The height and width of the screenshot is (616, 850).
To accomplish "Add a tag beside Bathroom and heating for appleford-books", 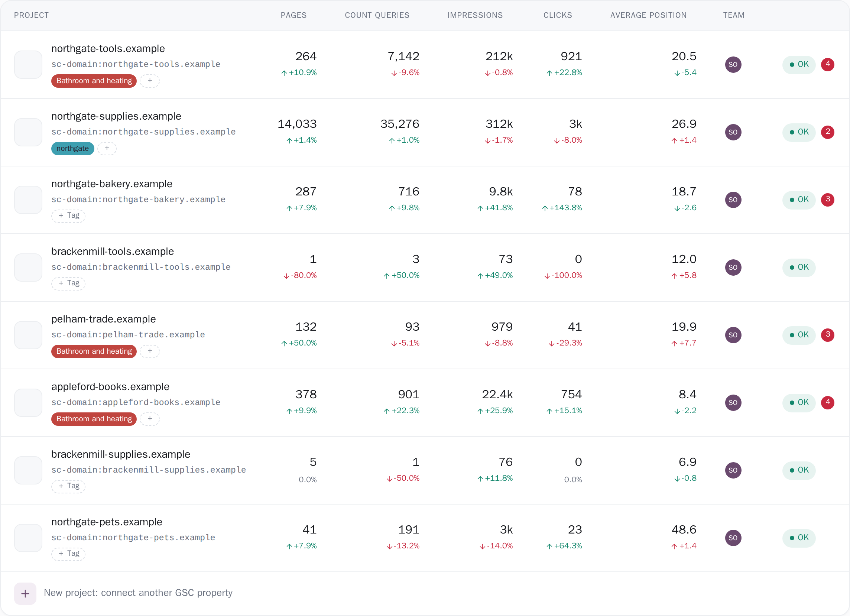I will pos(150,419).
